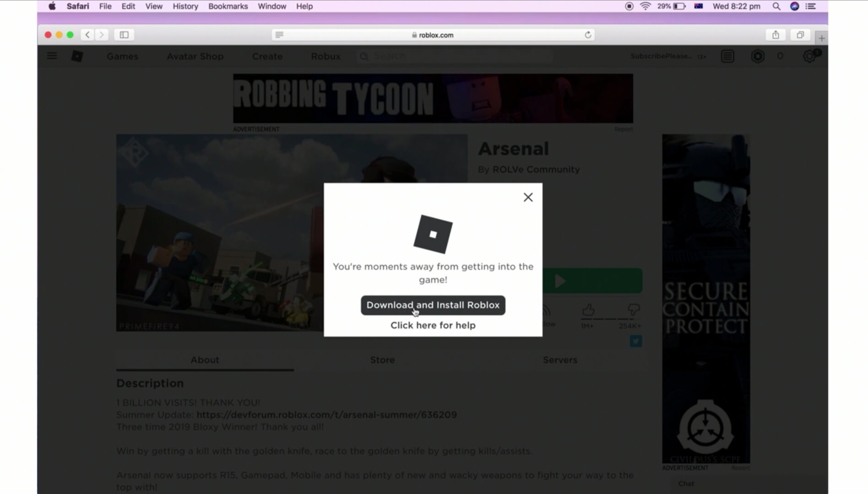Open the ROLVe Community creator link
Viewport: 868px width, 494px height.
536,170
